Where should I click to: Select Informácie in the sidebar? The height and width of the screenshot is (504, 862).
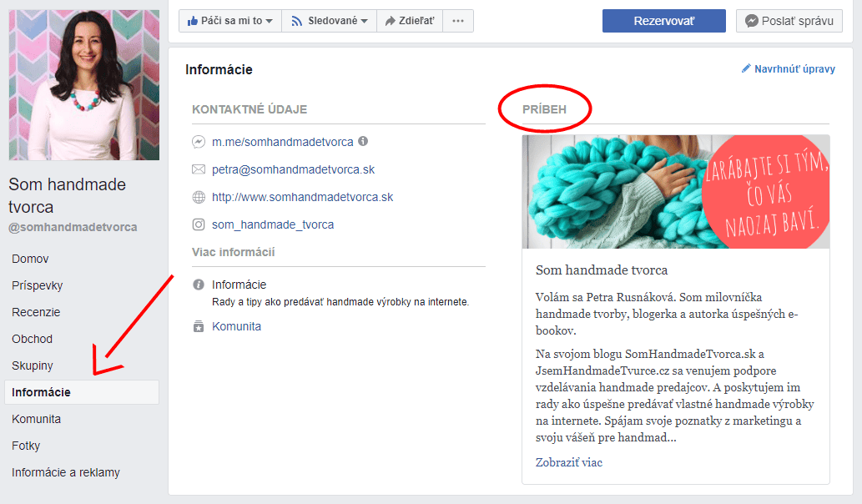[82, 392]
